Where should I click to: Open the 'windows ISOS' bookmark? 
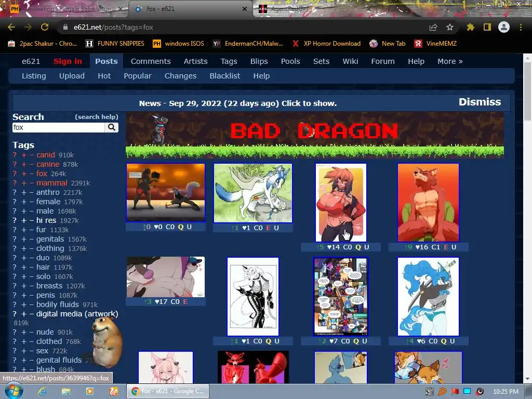pos(179,44)
